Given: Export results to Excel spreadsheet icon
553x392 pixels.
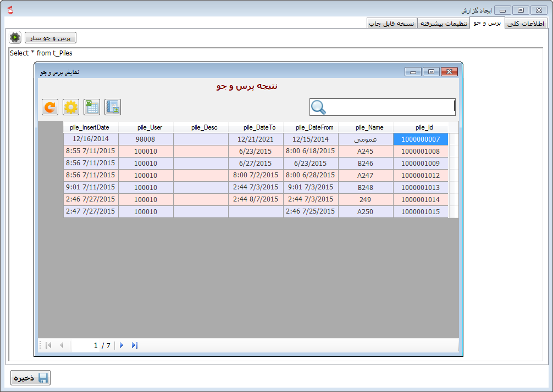Looking at the screenshot, I should (92, 107).
